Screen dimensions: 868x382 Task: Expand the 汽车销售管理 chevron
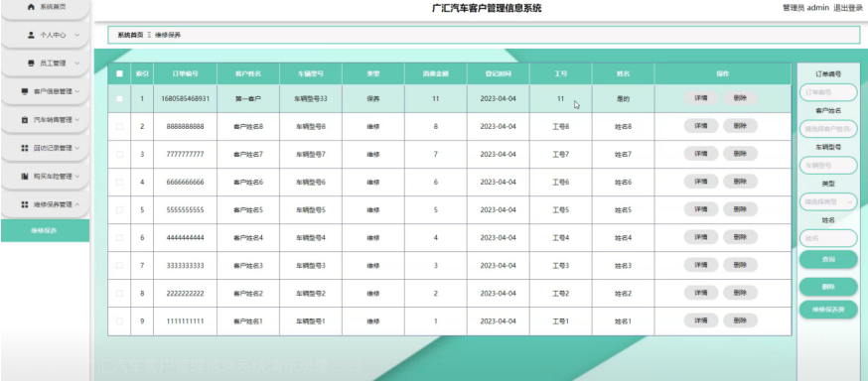pyautogui.click(x=76, y=119)
